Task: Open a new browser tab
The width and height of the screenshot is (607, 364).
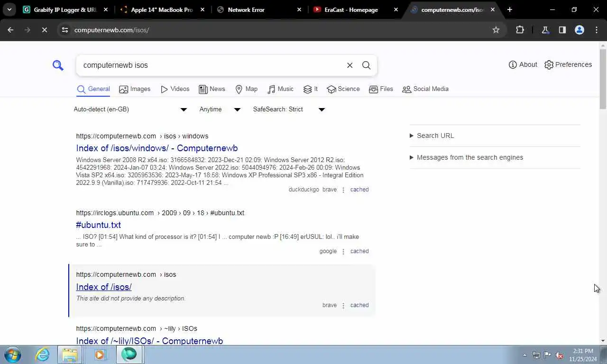Action: click(x=510, y=9)
